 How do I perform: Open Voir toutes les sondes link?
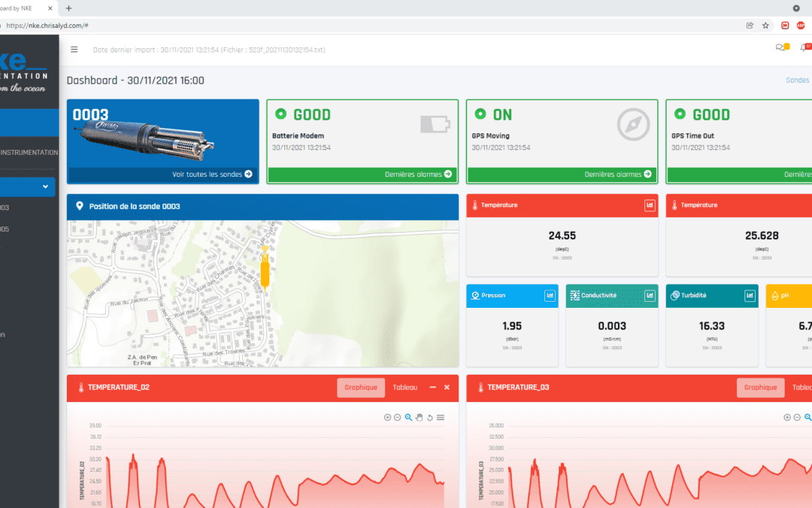(212, 174)
